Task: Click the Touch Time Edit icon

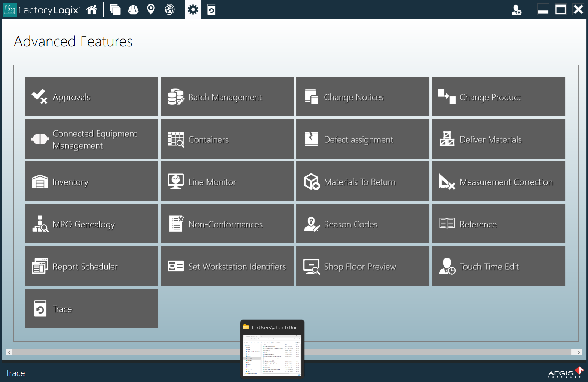Action: [447, 267]
